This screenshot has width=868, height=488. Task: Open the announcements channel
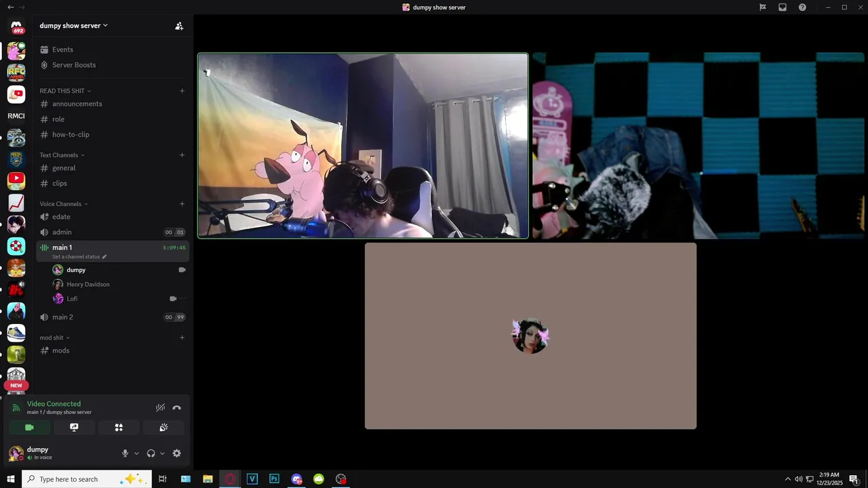coord(113,104)
